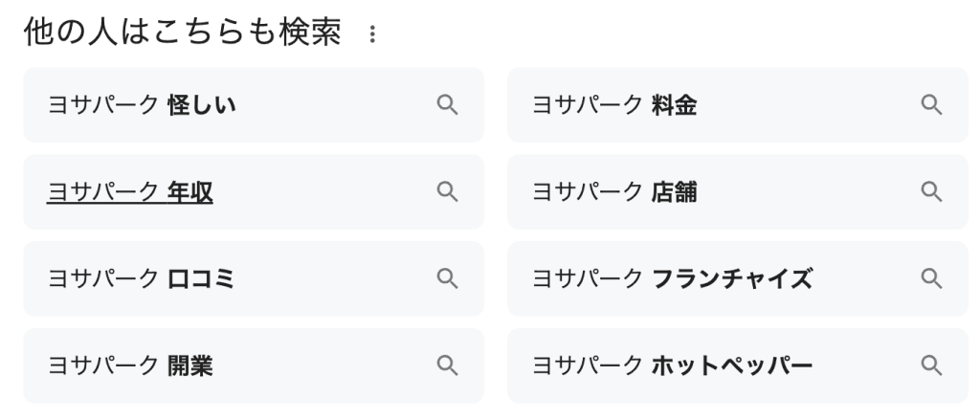
Task: Select the ヨサパーク 開業 related search
Action: coord(130,365)
